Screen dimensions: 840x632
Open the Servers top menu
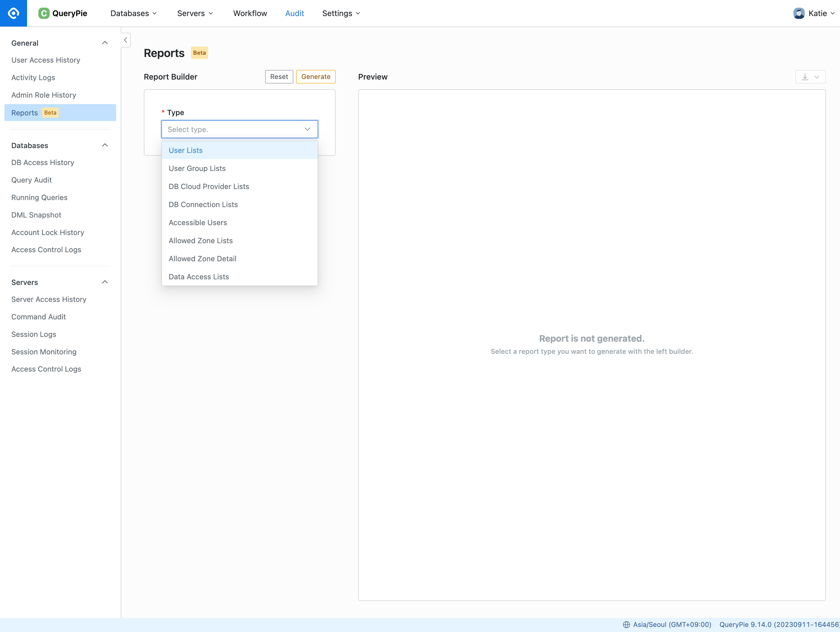(x=195, y=13)
